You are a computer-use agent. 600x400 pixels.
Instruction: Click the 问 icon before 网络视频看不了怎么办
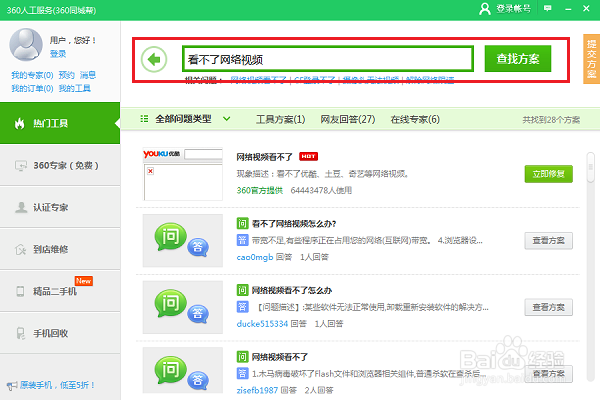[x=242, y=290]
